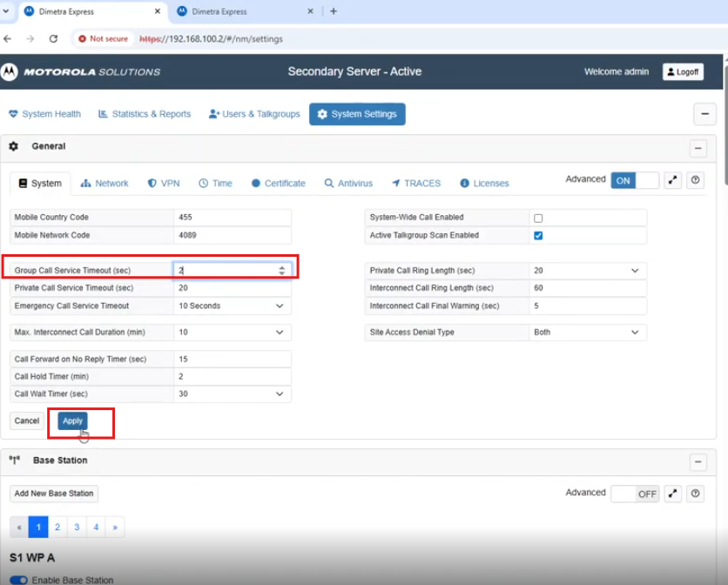Collapse the top navigation panel
The image size is (728, 585).
(x=704, y=114)
